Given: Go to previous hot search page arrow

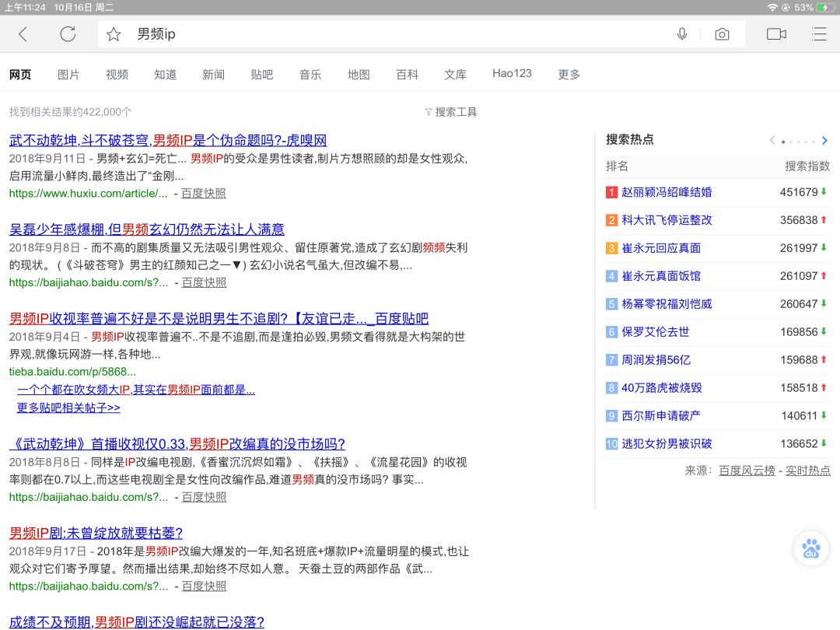Looking at the screenshot, I should point(772,141).
